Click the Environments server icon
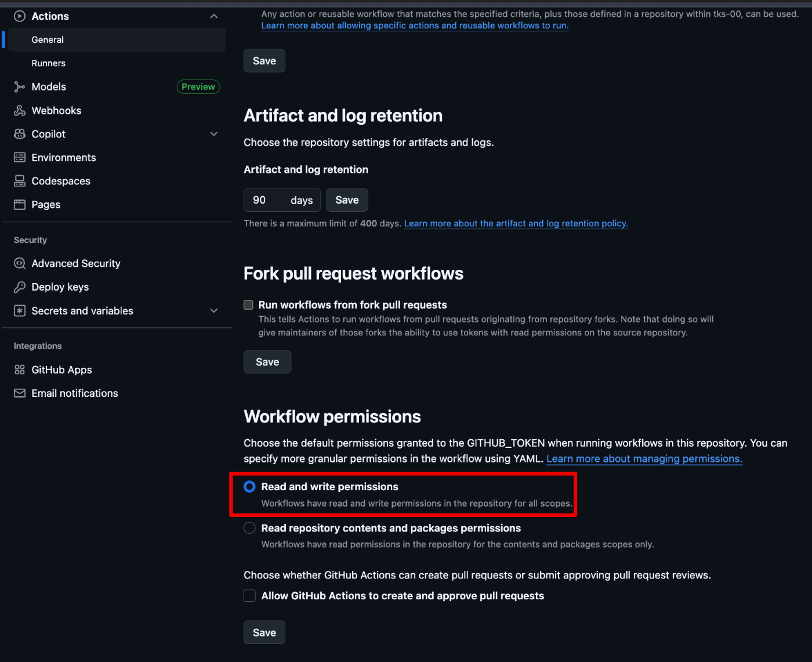This screenshot has height=662, width=812. [x=20, y=158]
